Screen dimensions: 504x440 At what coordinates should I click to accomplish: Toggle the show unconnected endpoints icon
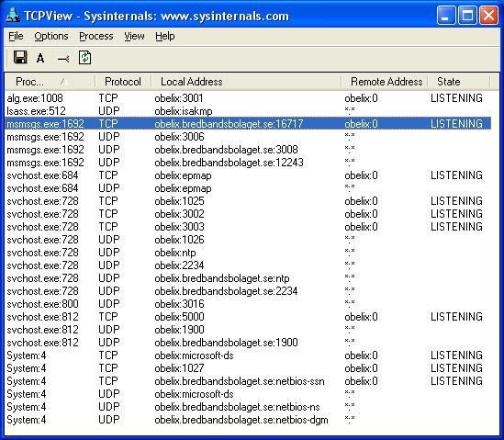(x=63, y=59)
